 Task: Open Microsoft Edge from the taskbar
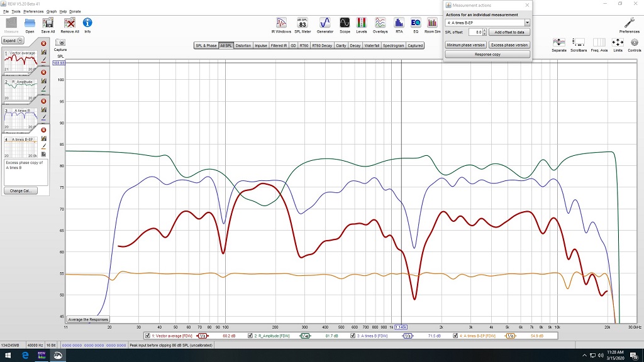25,356
